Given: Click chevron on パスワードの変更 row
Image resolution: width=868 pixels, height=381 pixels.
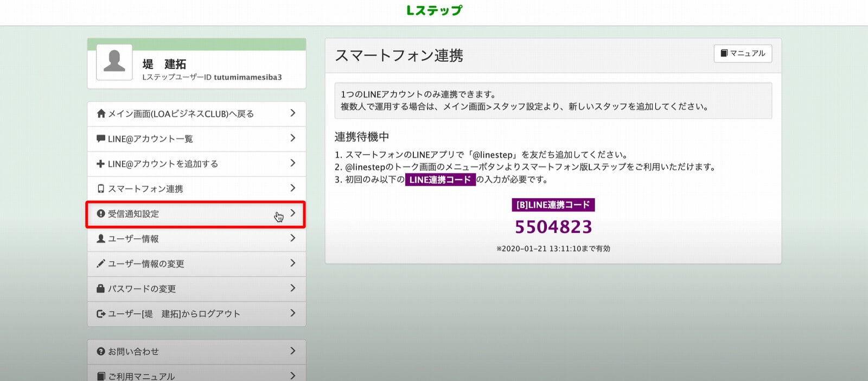Looking at the screenshot, I should (x=293, y=288).
